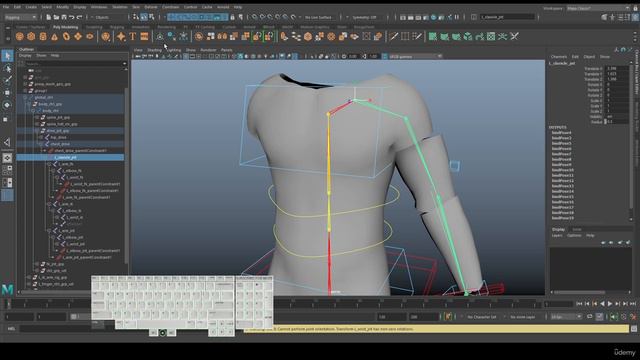This screenshot has height=360, width=640.
Task: Click the Redo arrow icon
Action: (x=79, y=17)
